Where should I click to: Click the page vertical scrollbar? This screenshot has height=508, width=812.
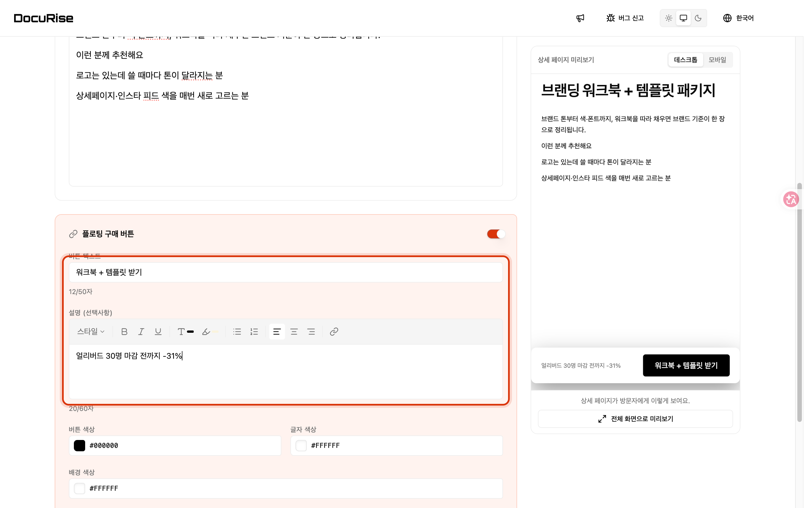coord(799,302)
